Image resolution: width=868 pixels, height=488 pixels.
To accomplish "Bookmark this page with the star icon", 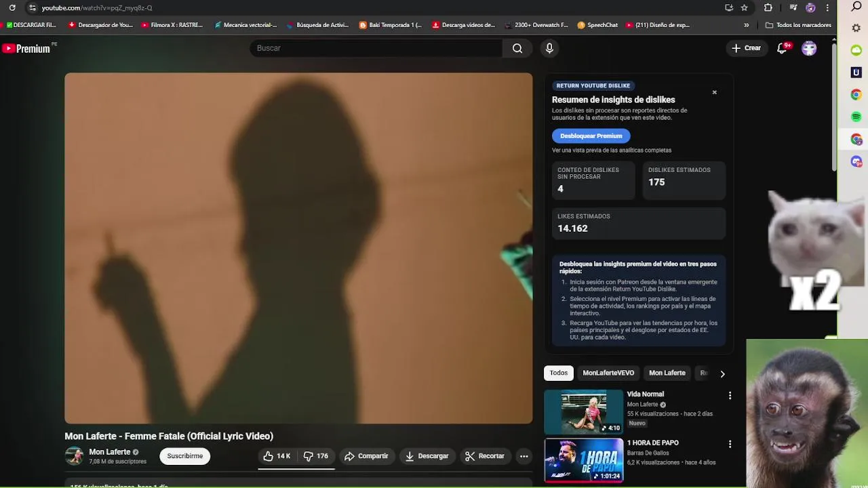I will point(745,7).
